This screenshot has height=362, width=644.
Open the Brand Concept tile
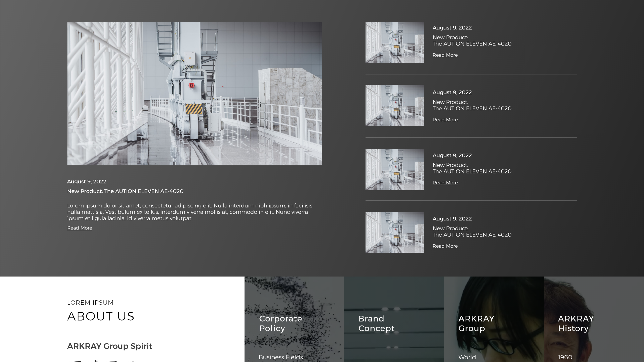[376, 323]
